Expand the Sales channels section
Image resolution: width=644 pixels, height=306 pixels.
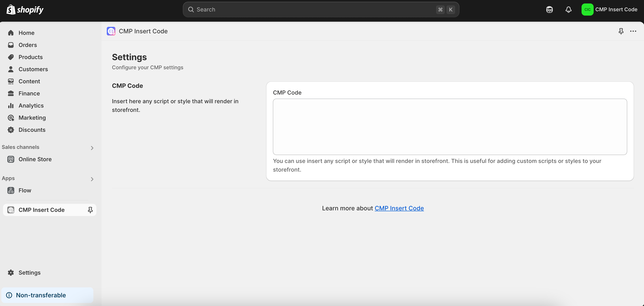(92, 148)
